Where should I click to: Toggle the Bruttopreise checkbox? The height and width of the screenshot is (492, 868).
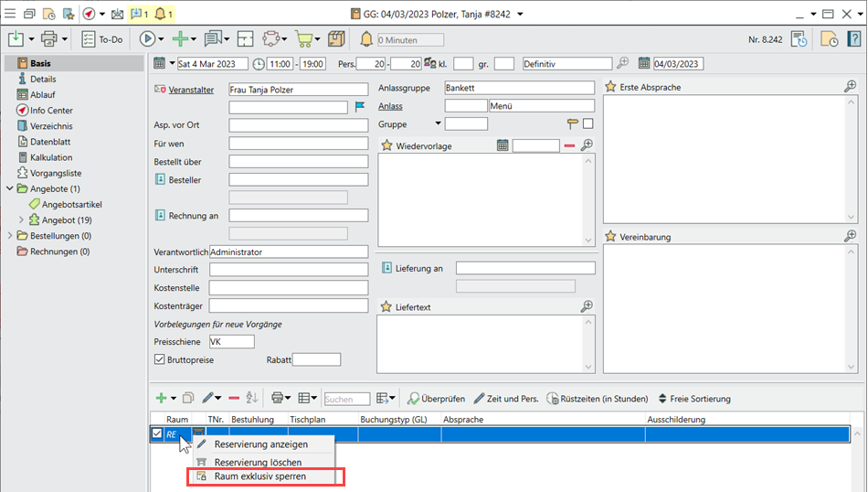pos(160,359)
